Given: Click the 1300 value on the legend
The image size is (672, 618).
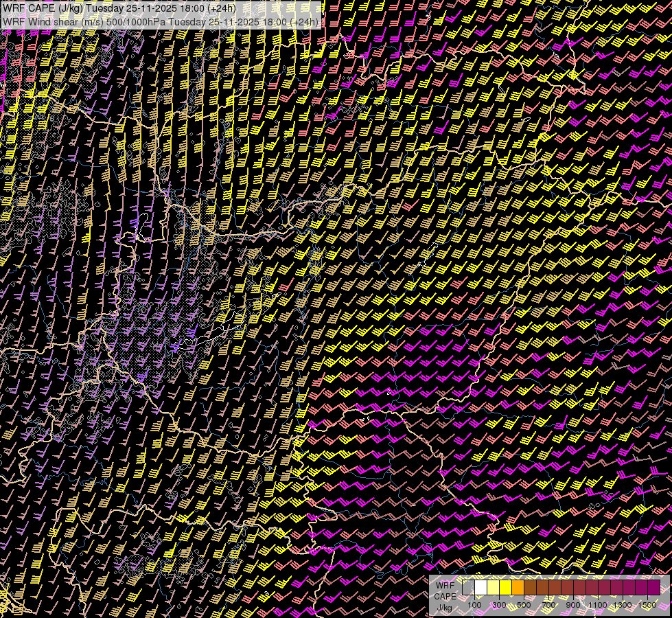Looking at the screenshot, I should coord(623,605).
